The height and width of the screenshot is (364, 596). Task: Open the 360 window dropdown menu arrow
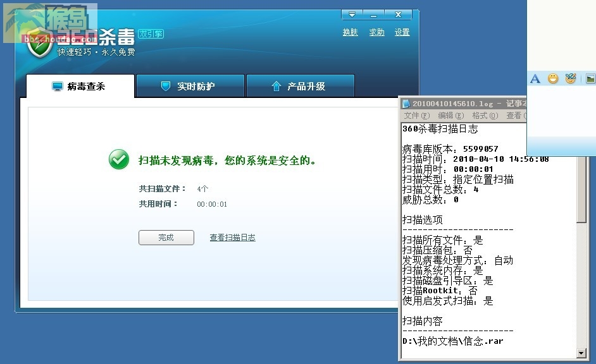pyautogui.click(x=352, y=15)
